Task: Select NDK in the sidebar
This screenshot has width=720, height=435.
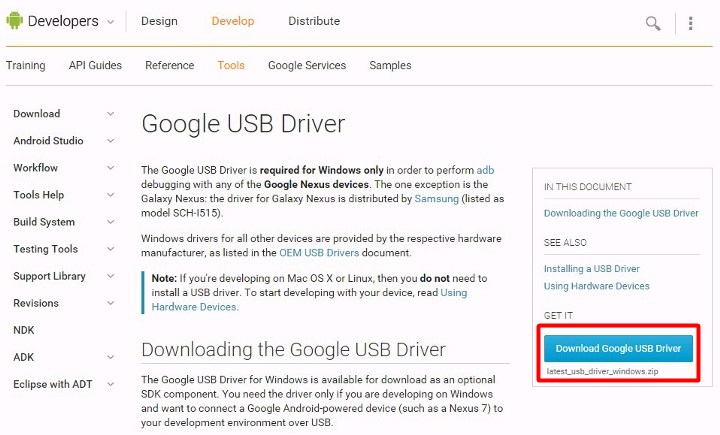Action: pyautogui.click(x=24, y=330)
